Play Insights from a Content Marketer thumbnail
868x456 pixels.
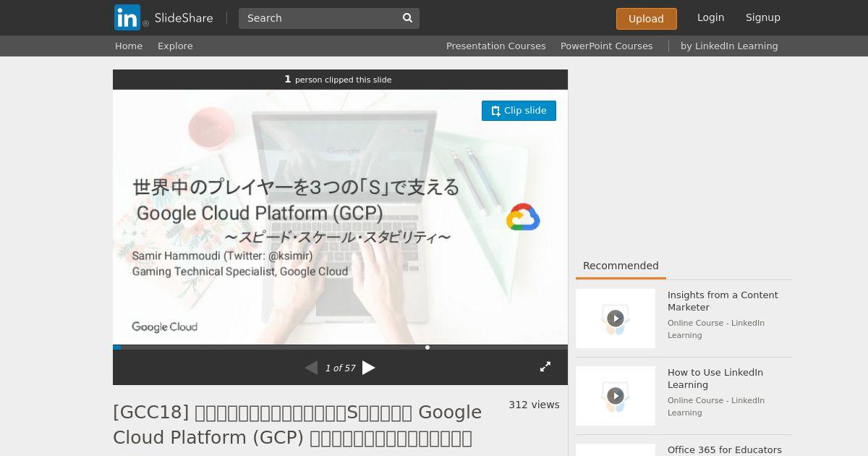pos(616,318)
